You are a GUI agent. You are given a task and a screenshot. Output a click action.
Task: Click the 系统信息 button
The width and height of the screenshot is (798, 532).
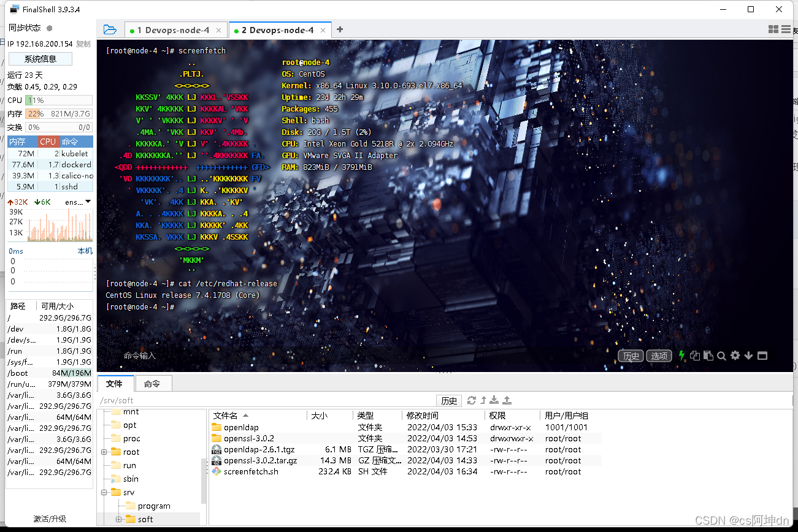point(40,58)
